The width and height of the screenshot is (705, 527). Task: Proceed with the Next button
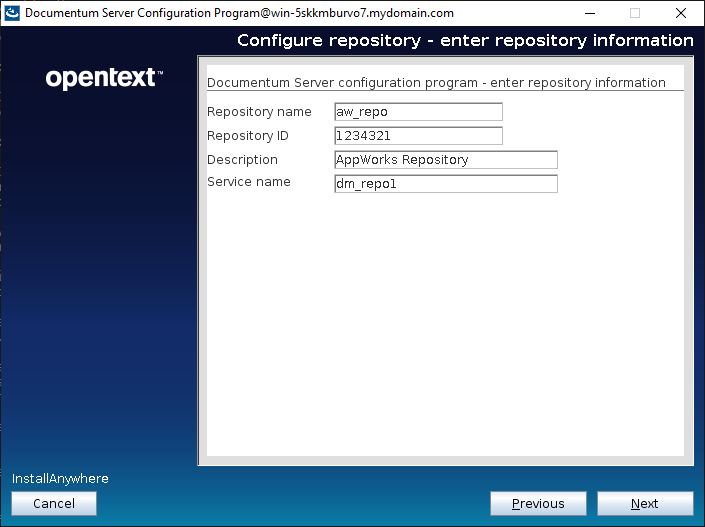(644, 504)
